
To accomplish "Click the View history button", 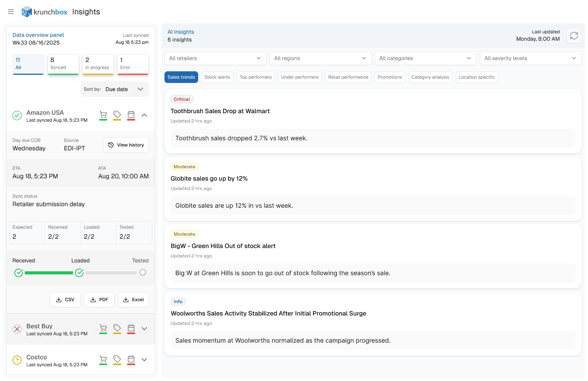I will pos(126,145).
